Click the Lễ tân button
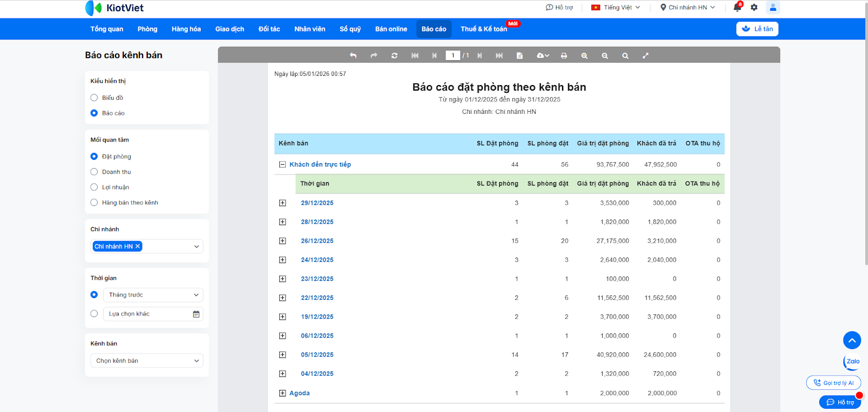 (757, 29)
